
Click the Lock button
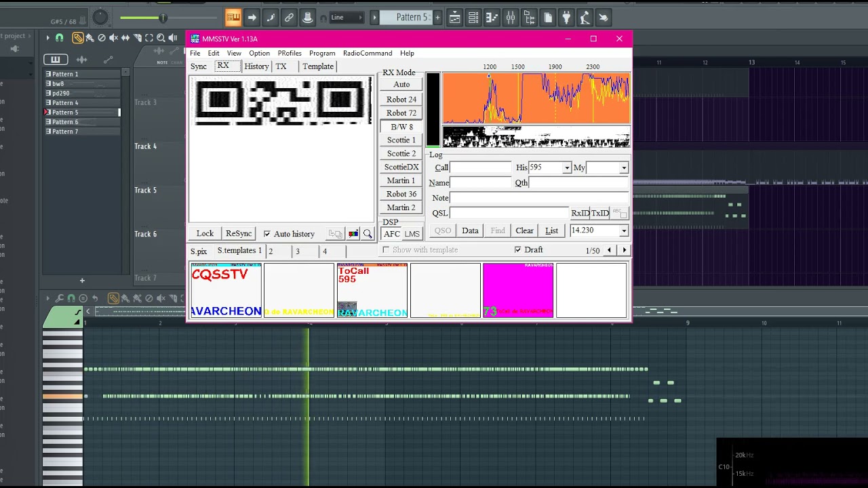(x=205, y=233)
